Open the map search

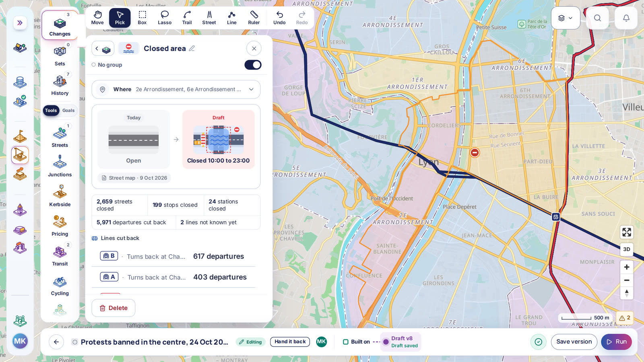[x=597, y=18]
